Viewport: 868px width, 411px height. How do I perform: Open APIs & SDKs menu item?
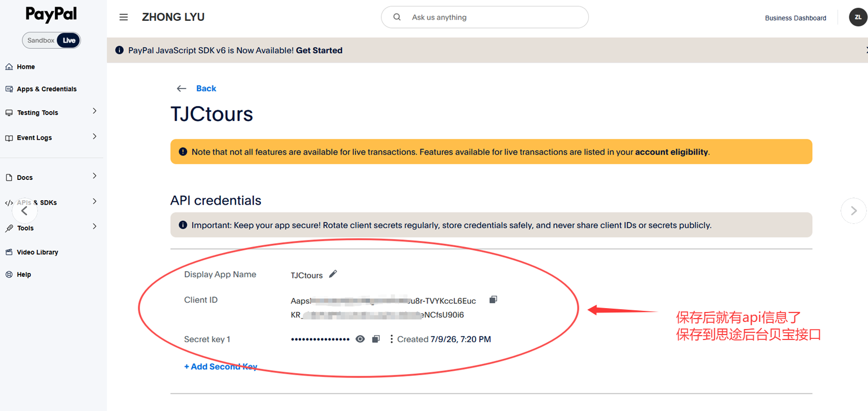click(37, 203)
